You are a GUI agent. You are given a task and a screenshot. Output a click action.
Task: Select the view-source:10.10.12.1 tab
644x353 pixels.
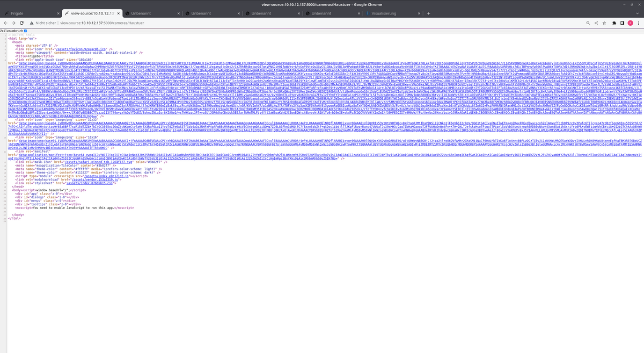(93, 12)
